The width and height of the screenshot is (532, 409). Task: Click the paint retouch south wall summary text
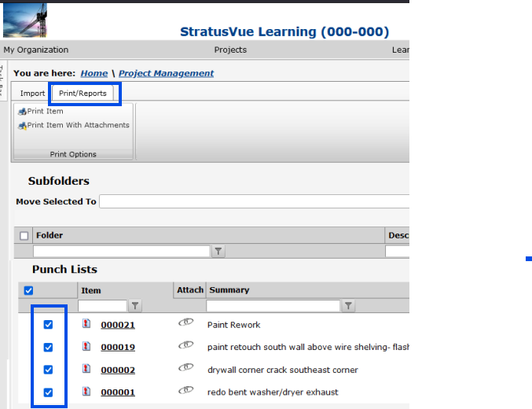click(x=308, y=347)
